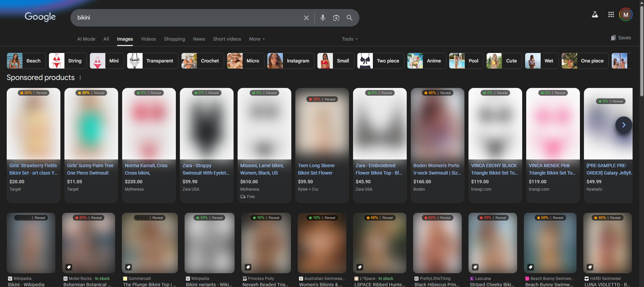Open Saves bookmark collection
The width and height of the screenshot is (644, 287).
pos(621,38)
